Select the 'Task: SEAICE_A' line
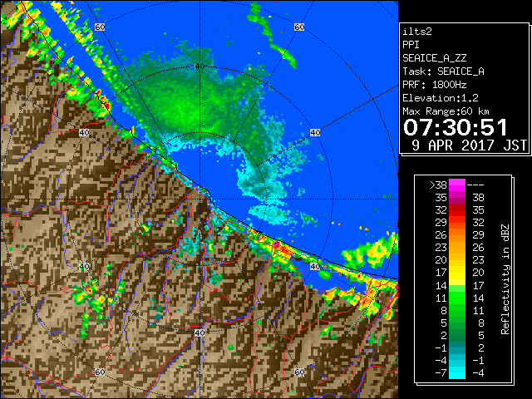This screenshot has width=532, height=399. (443, 71)
